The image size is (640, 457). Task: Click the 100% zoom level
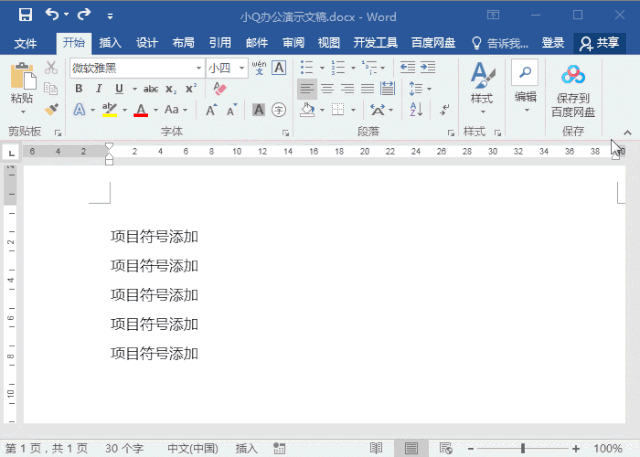point(608,448)
